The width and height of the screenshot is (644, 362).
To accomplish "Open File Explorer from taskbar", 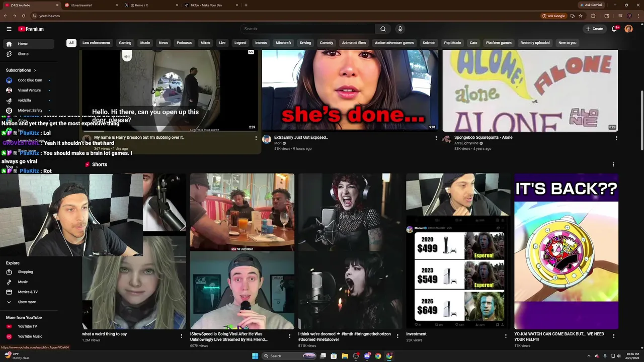I will pos(345,356).
